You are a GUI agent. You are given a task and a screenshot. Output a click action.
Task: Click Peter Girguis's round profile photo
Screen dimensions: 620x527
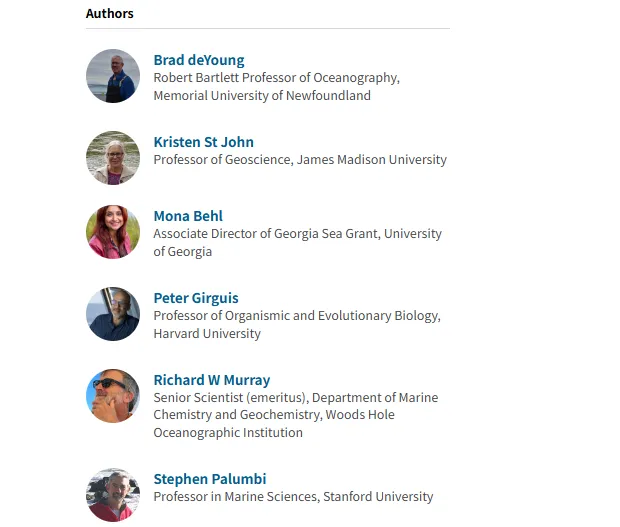click(x=113, y=314)
